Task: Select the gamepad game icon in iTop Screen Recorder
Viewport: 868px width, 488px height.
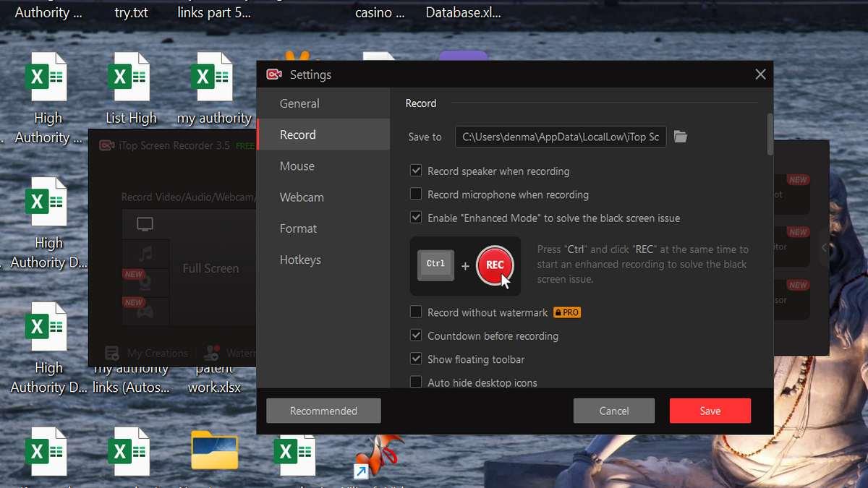Action: click(x=145, y=311)
